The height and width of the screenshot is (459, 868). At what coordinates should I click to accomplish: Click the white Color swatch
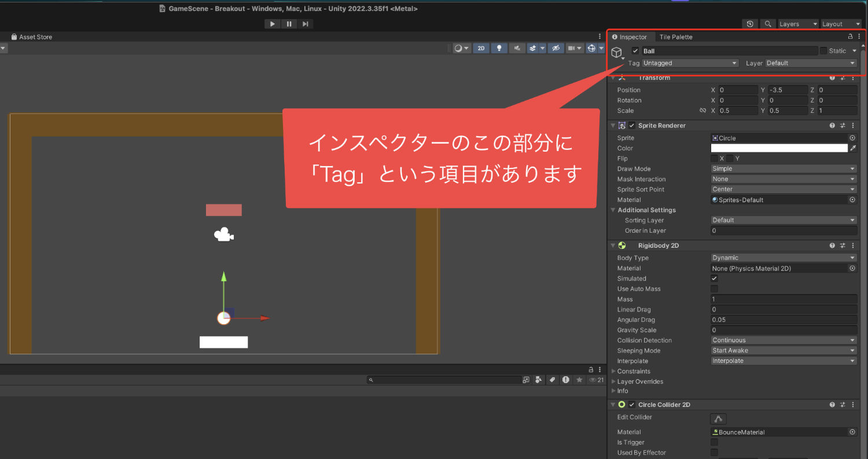click(x=779, y=148)
